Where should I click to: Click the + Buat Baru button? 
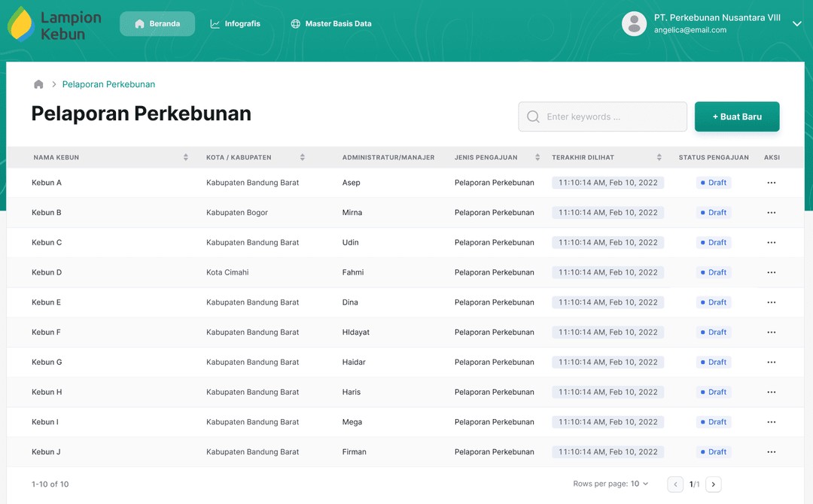(736, 117)
